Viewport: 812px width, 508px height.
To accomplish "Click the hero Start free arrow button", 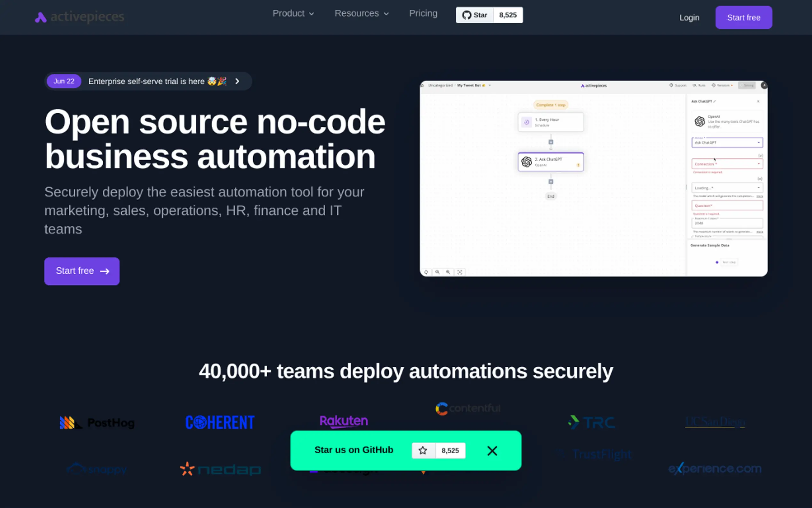I will (82, 271).
